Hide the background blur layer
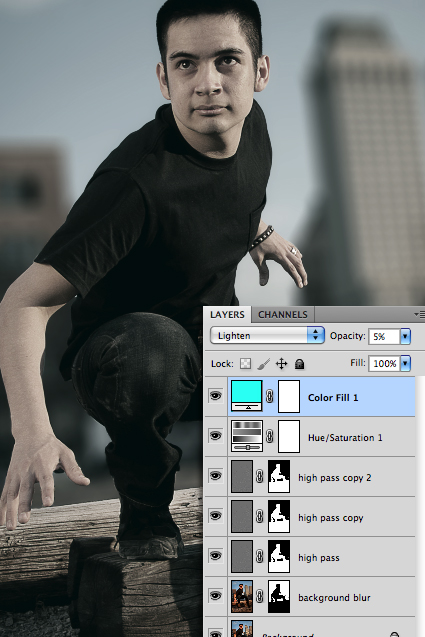The image size is (425, 637). (x=215, y=596)
